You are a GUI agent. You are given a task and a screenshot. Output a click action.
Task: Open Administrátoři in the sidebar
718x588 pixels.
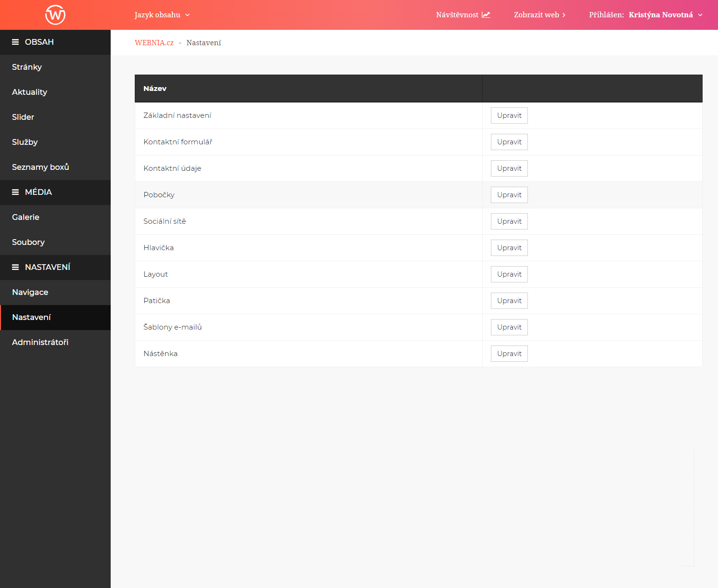pyautogui.click(x=55, y=343)
